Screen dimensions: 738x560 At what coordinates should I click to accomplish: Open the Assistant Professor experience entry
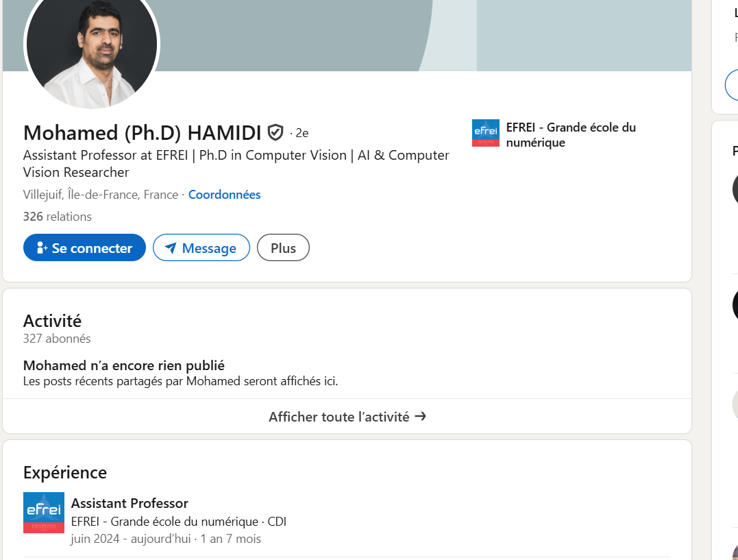pyautogui.click(x=130, y=504)
